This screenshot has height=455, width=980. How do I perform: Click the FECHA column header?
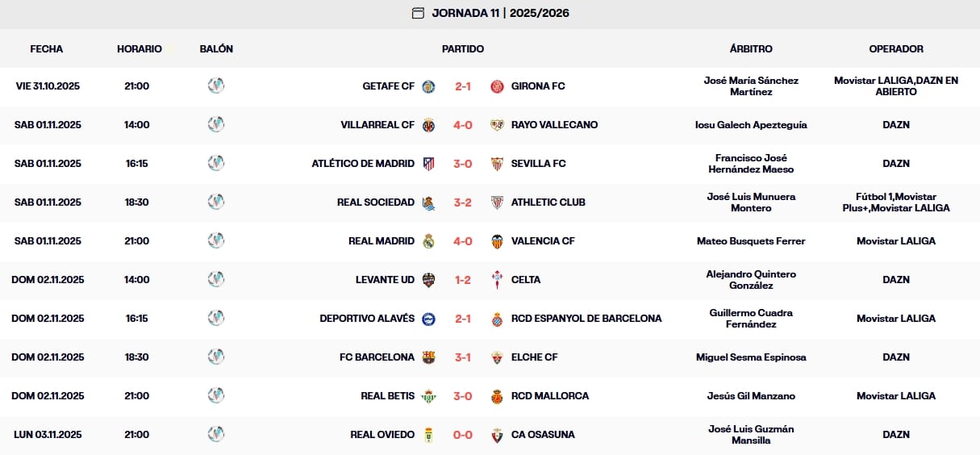pos(47,49)
